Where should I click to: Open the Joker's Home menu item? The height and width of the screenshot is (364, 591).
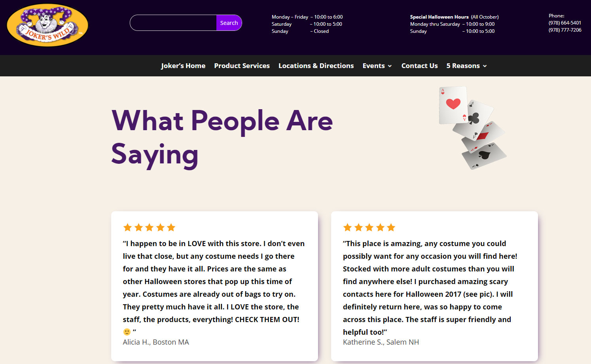point(183,66)
